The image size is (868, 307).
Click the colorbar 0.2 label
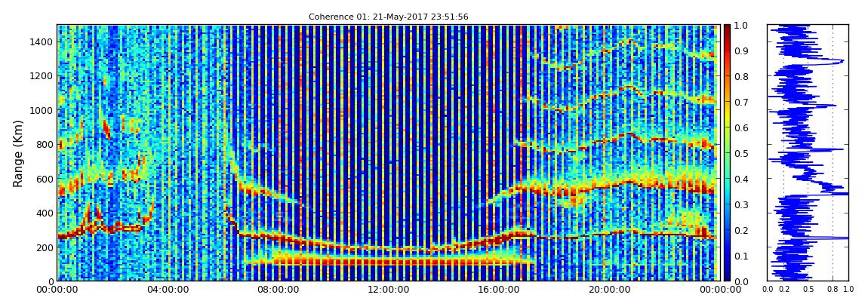point(743,230)
